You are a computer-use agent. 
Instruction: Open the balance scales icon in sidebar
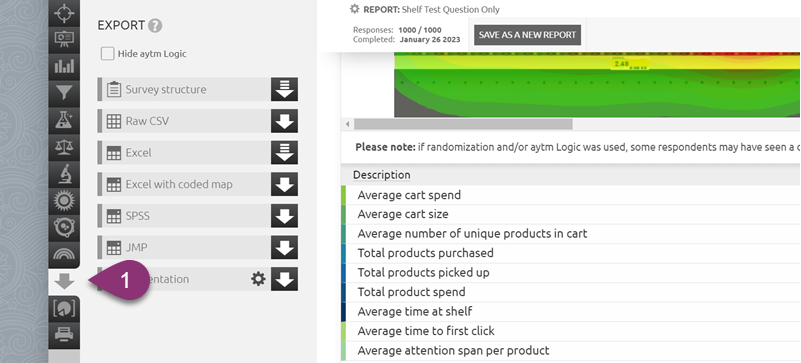tap(64, 148)
